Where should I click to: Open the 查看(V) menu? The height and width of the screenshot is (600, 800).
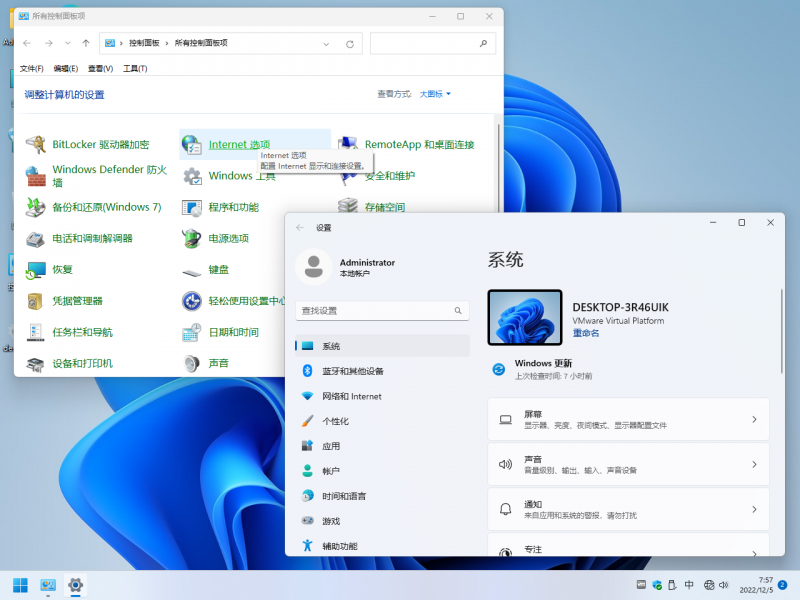tap(101, 68)
